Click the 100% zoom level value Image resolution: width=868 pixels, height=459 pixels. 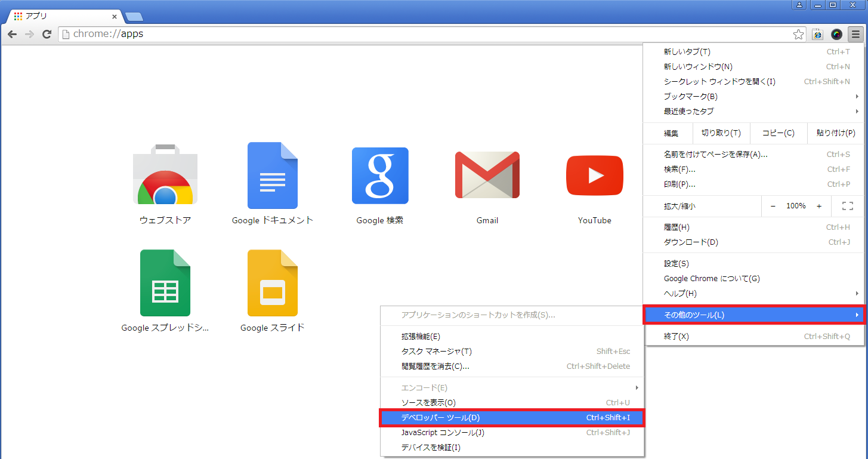click(796, 206)
